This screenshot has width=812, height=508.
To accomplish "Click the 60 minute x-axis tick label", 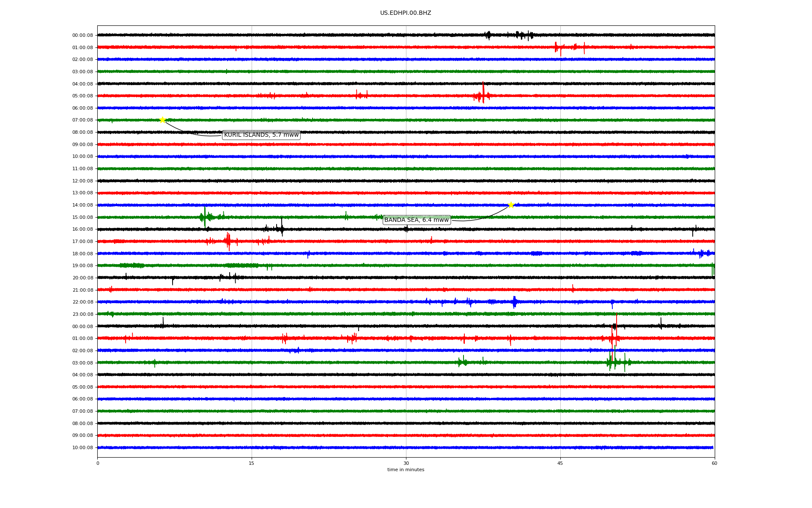I will pyautogui.click(x=714, y=463).
